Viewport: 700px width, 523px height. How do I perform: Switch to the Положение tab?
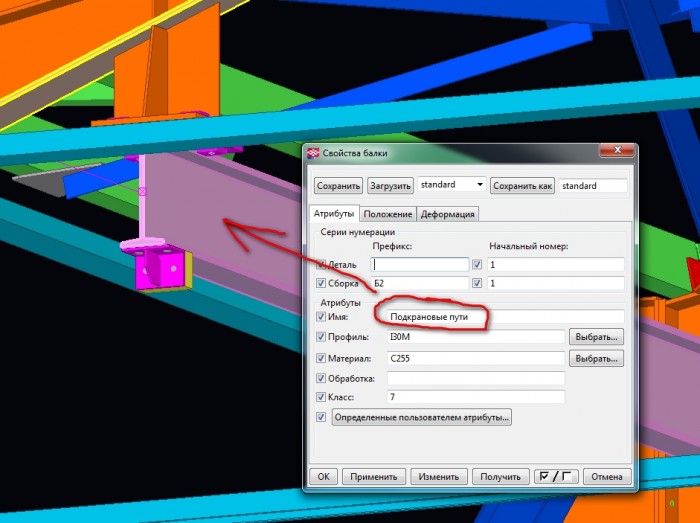click(388, 214)
